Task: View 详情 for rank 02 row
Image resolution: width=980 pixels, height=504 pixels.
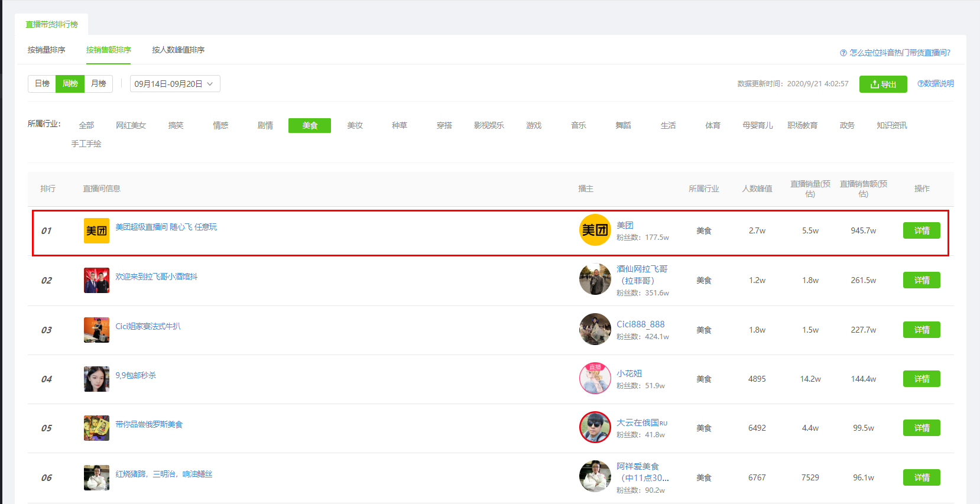Action: [921, 280]
